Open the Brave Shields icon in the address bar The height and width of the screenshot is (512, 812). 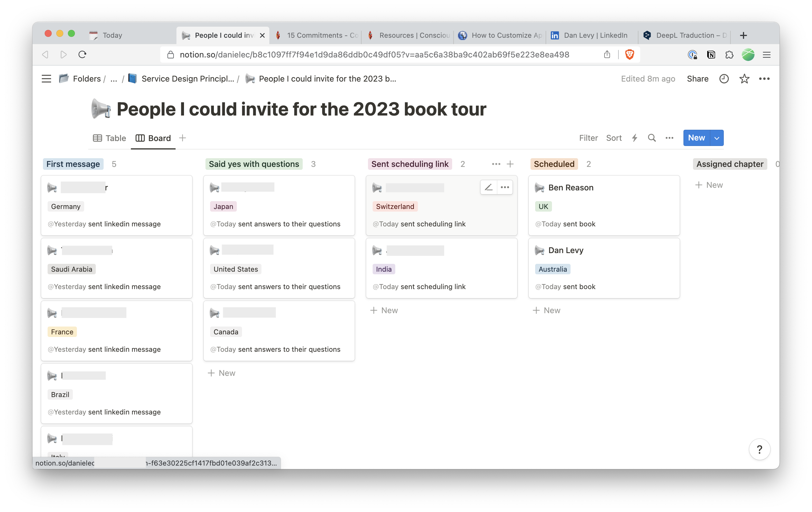click(x=629, y=54)
